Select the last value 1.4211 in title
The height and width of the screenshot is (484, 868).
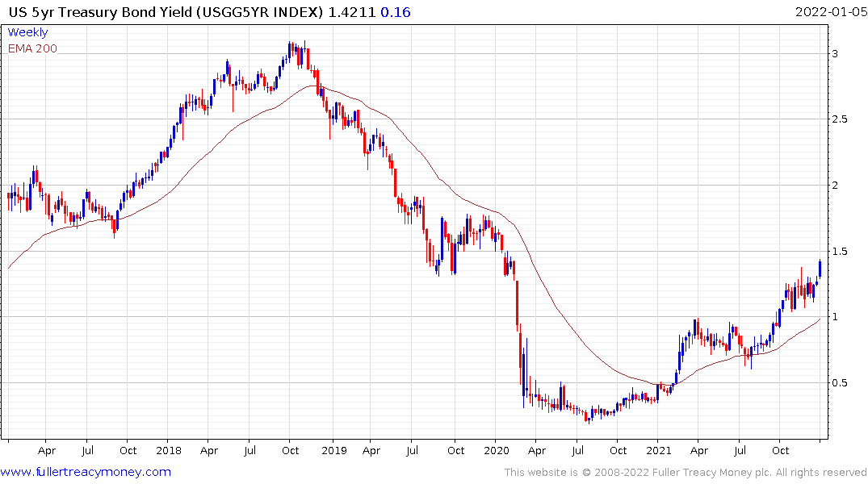352,11
